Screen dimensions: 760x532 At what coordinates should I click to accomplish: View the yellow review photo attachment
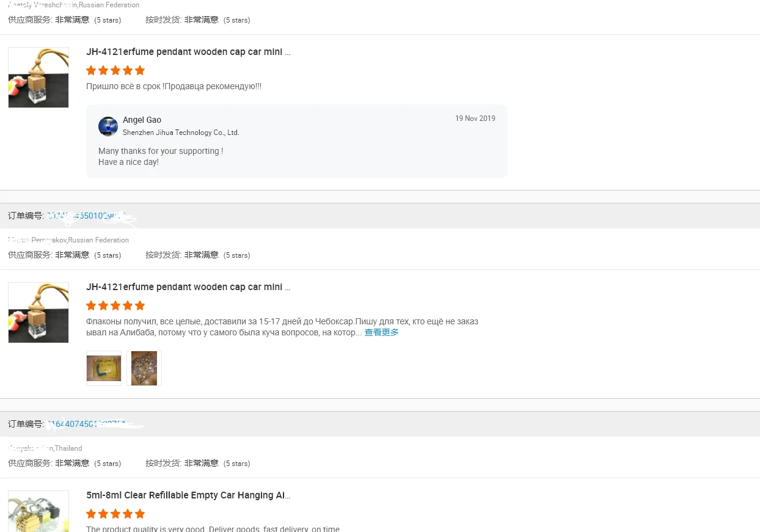[104, 368]
